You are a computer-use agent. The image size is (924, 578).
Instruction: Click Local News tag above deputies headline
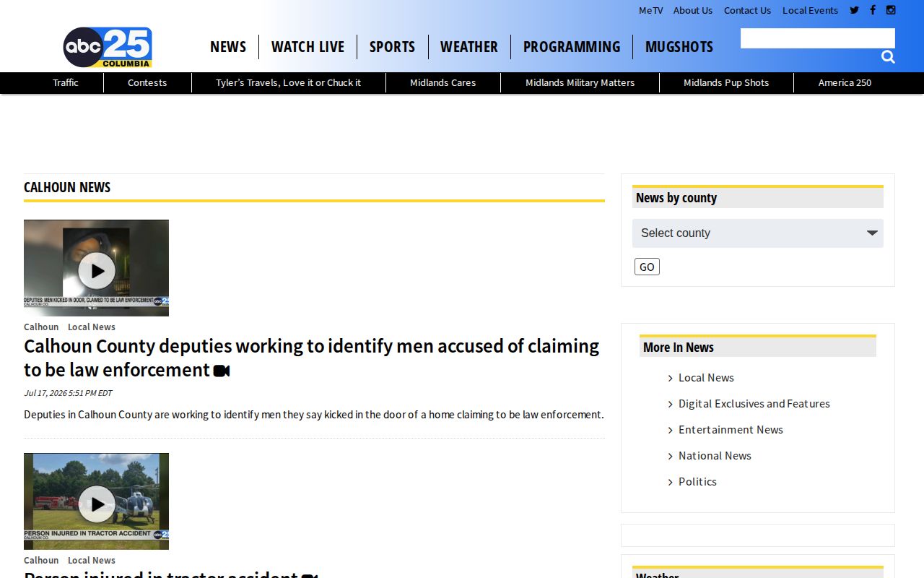[92, 327]
